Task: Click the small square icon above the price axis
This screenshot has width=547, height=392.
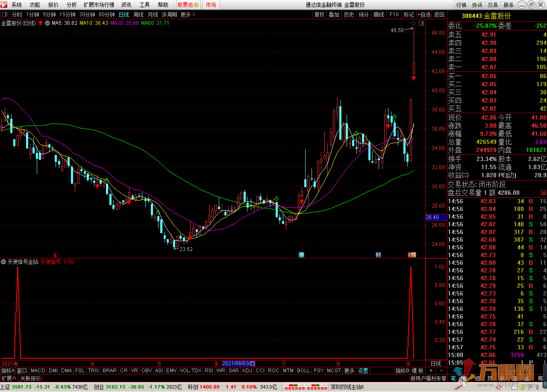Action: [421, 23]
